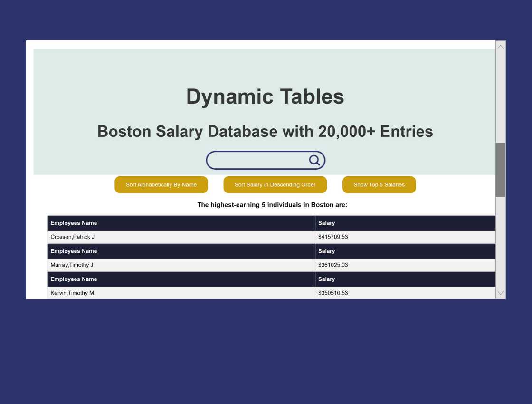The height and width of the screenshot is (404, 532).
Task: Click the Boston Salary Database subtitle
Action: (x=265, y=131)
